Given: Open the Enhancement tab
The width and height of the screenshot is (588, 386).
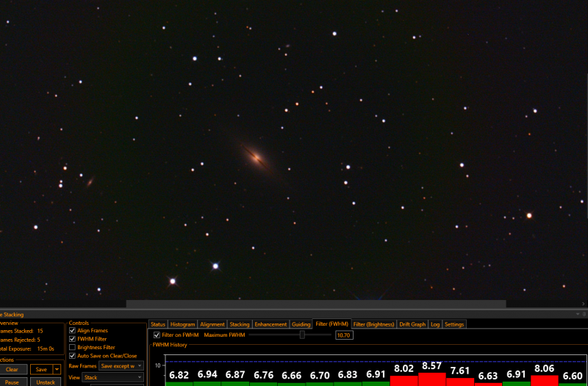Looking at the screenshot, I should (270, 324).
